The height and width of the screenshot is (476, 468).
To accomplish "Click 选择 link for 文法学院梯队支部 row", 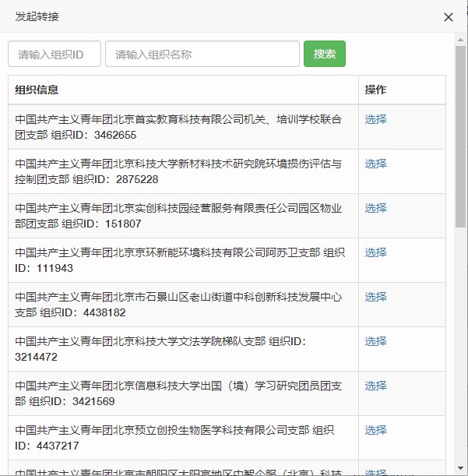I will point(375,341).
